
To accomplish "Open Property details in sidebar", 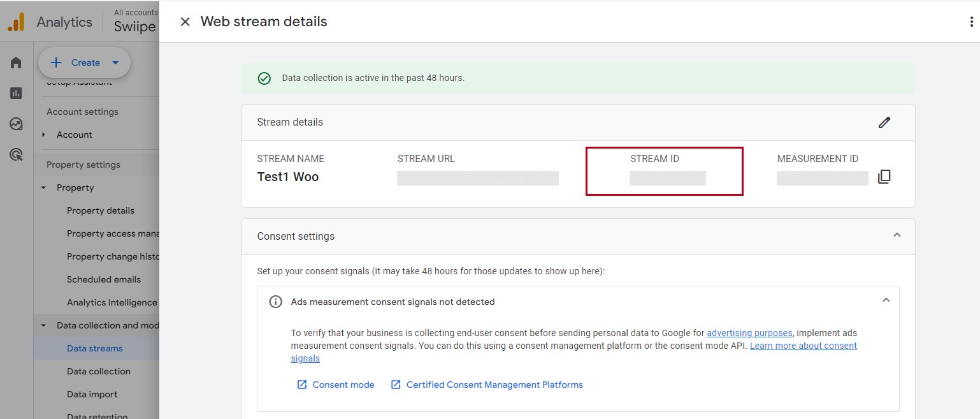I will (101, 210).
